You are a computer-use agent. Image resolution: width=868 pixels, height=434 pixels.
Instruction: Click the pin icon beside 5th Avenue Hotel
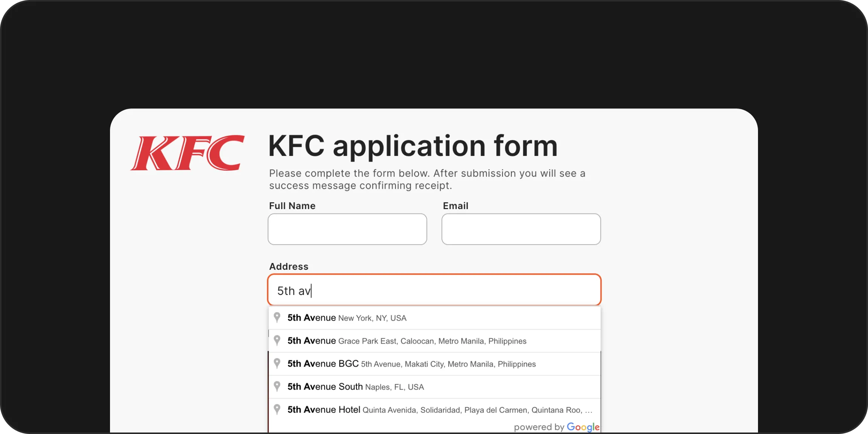pyautogui.click(x=277, y=410)
